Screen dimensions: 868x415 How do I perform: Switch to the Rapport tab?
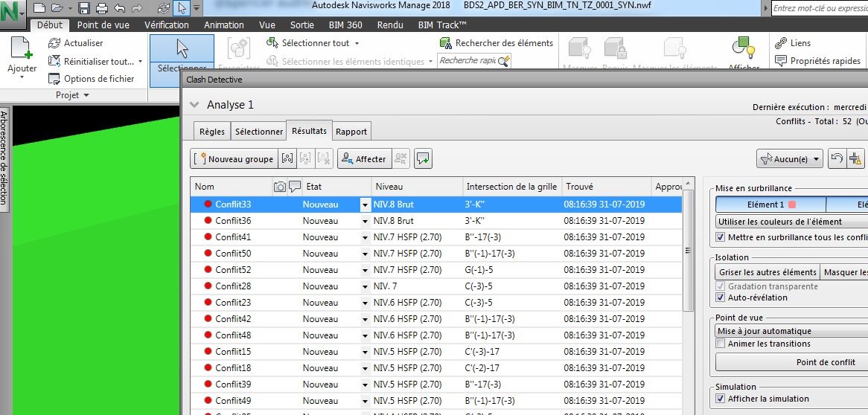(351, 132)
